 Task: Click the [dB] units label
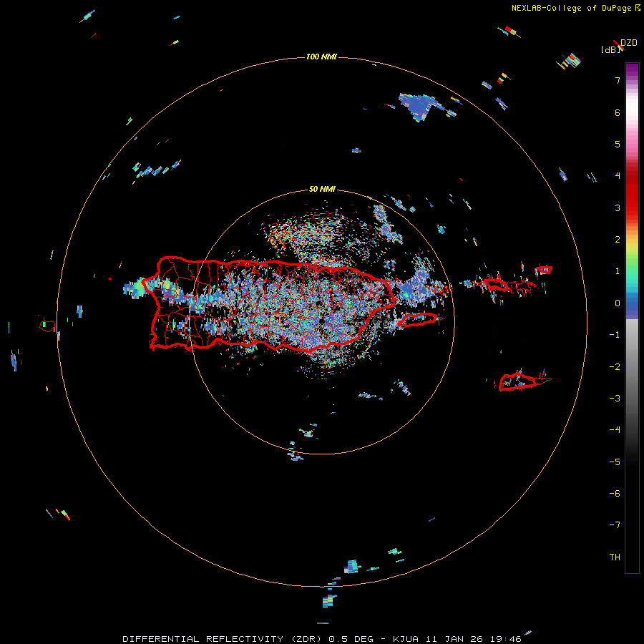[x=610, y=49]
